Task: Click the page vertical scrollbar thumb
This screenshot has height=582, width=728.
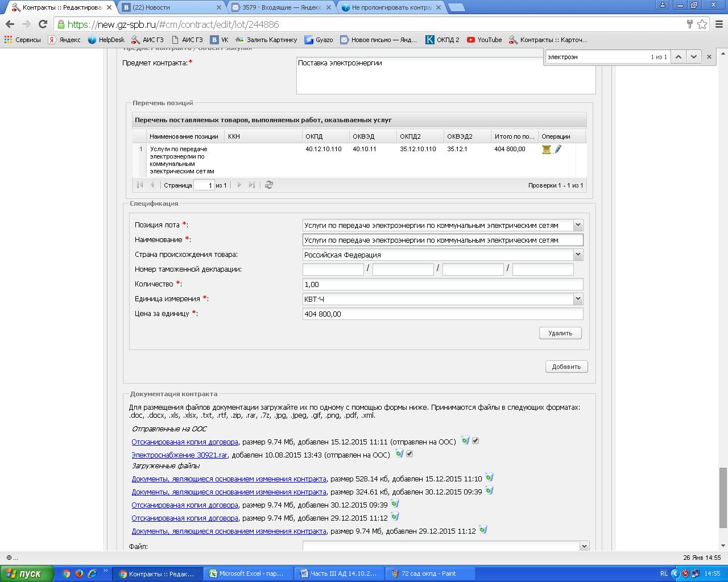Action: (723, 497)
